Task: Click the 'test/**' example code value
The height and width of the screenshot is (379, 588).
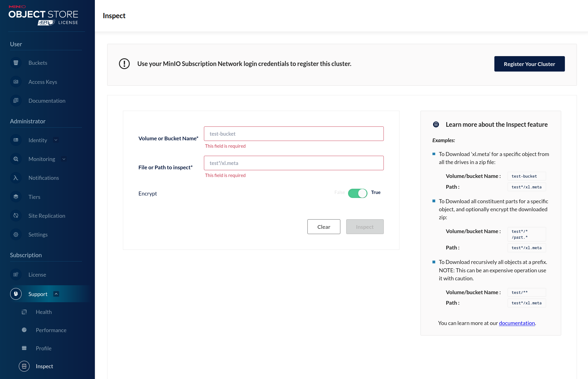Action: pos(527,292)
